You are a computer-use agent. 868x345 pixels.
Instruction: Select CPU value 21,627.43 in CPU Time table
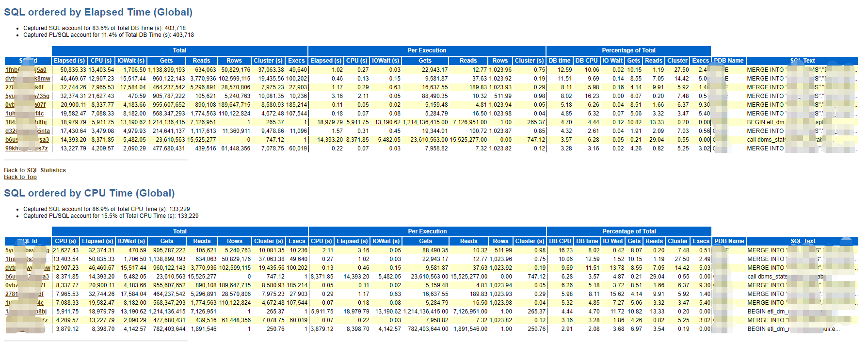click(66, 250)
